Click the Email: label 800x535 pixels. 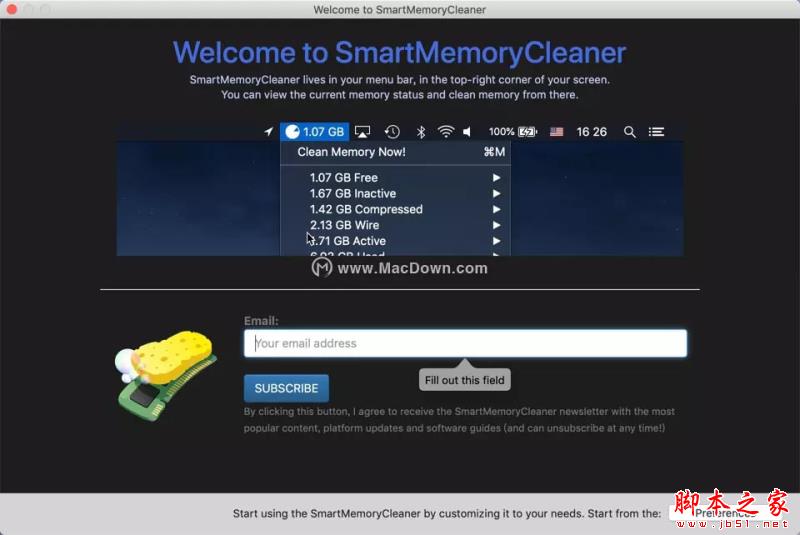[x=261, y=321]
